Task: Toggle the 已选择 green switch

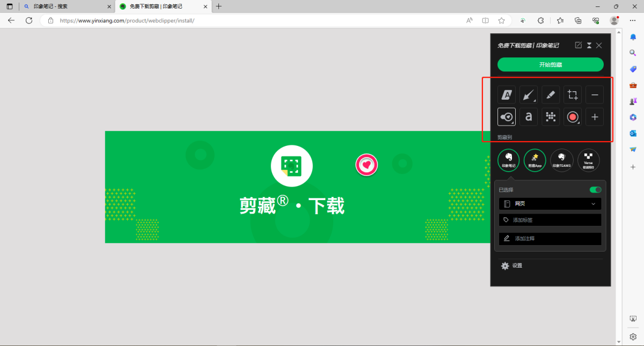Action: (x=595, y=189)
